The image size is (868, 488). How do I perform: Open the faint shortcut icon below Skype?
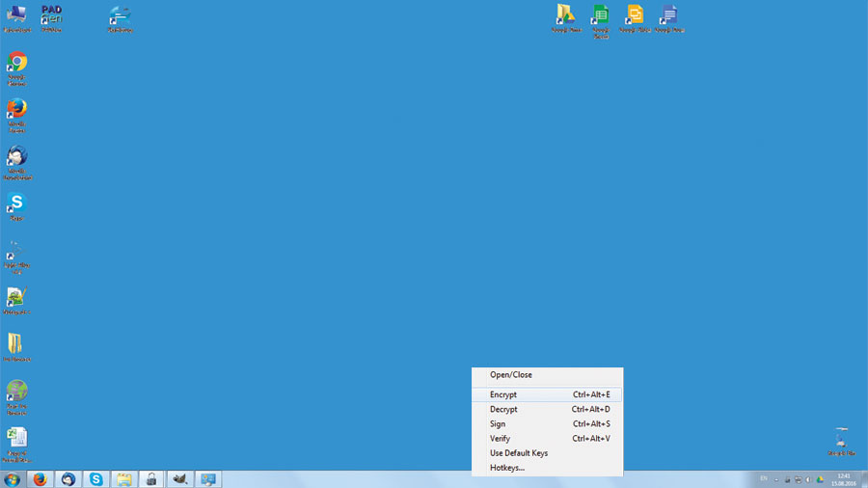[x=16, y=258]
